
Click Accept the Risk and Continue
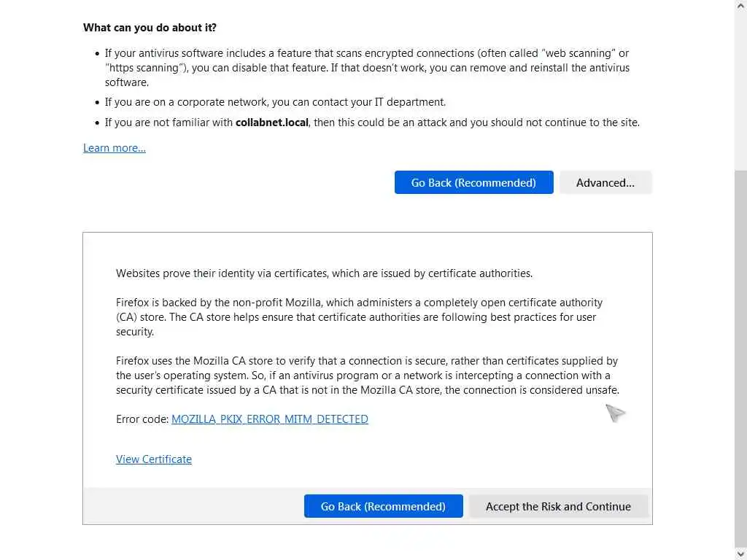coord(558,506)
